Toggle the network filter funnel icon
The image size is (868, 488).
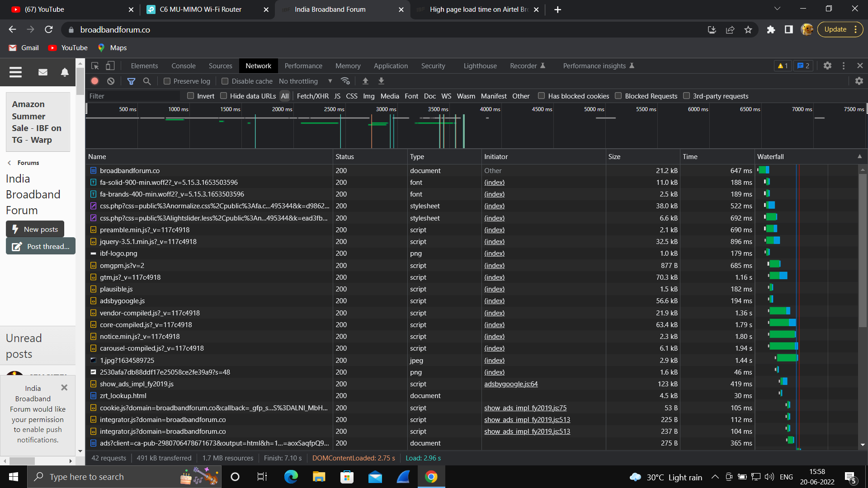[131, 81]
